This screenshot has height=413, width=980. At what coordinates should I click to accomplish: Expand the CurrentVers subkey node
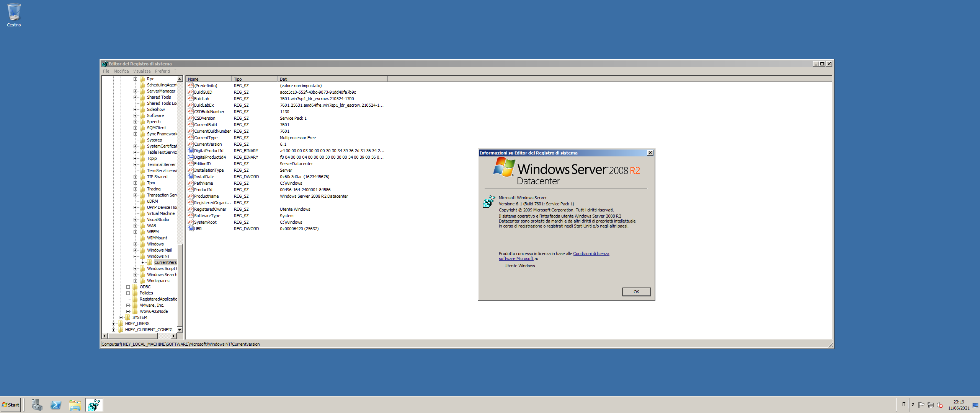pyautogui.click(x=142, y=262)
